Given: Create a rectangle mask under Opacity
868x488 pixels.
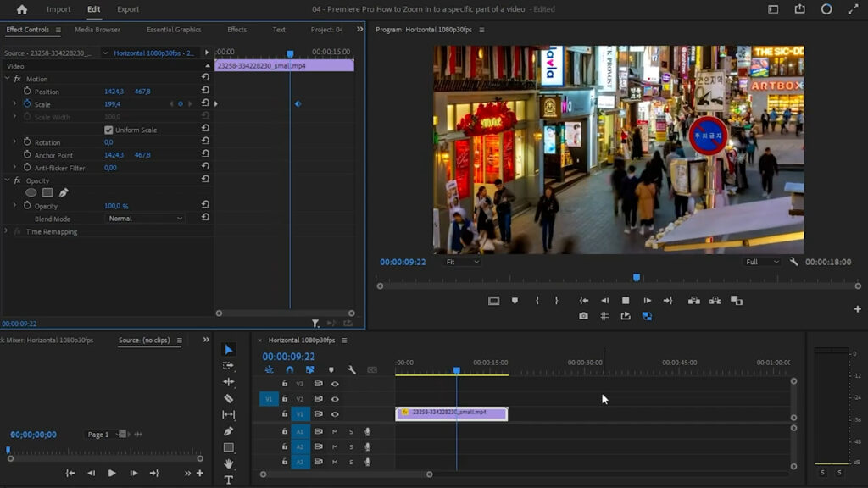Looking at the screenshot, I should 47,192.
